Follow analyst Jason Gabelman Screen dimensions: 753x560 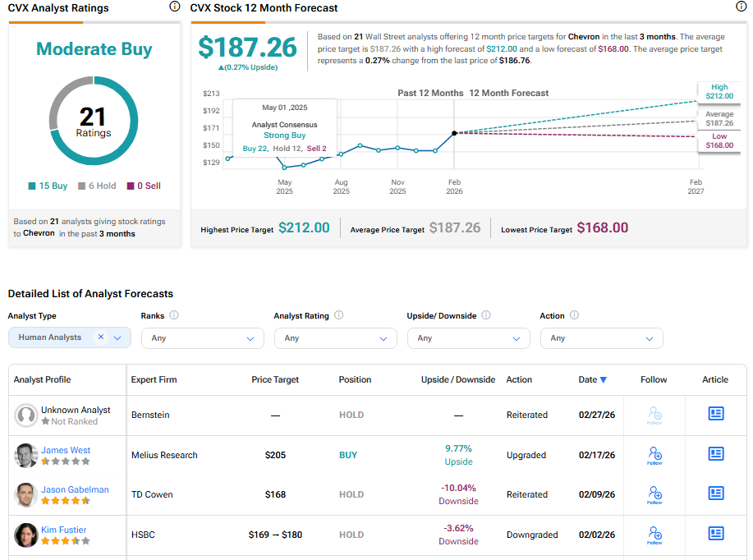pos(654,494)
